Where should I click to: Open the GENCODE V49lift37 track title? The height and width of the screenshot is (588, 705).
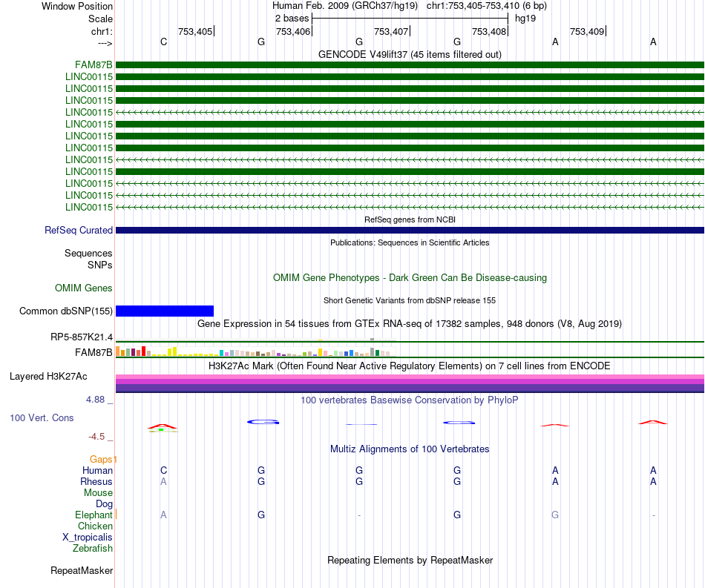pos(410,54)
